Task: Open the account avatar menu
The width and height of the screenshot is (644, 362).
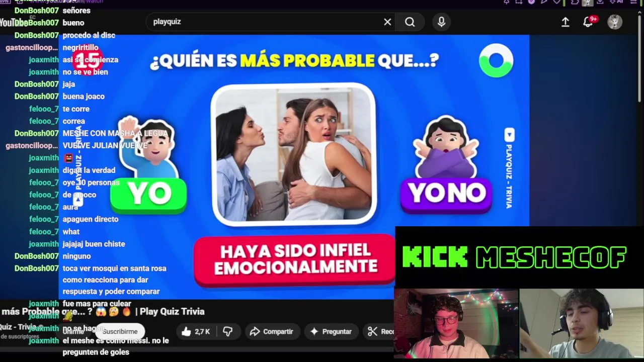Action: (x=615, y=22)
